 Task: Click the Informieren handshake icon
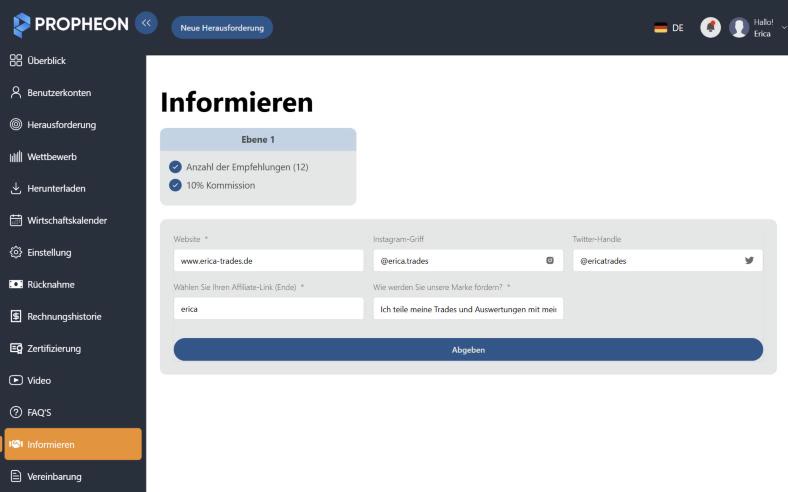click(x=16, y=444)
